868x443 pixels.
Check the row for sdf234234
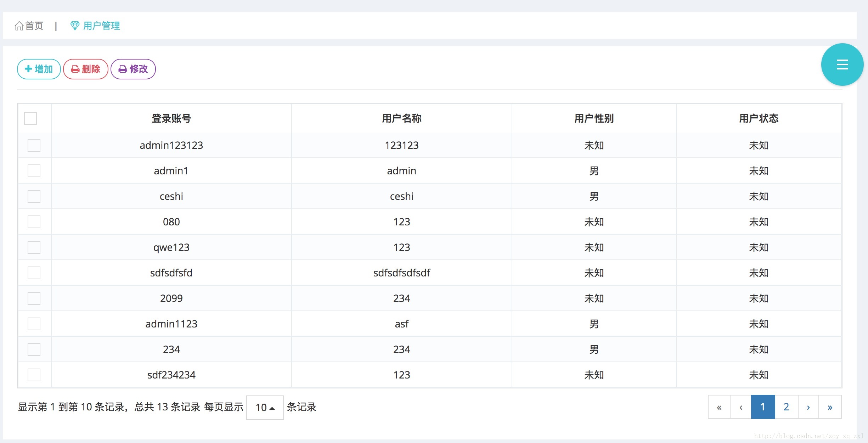34,375
